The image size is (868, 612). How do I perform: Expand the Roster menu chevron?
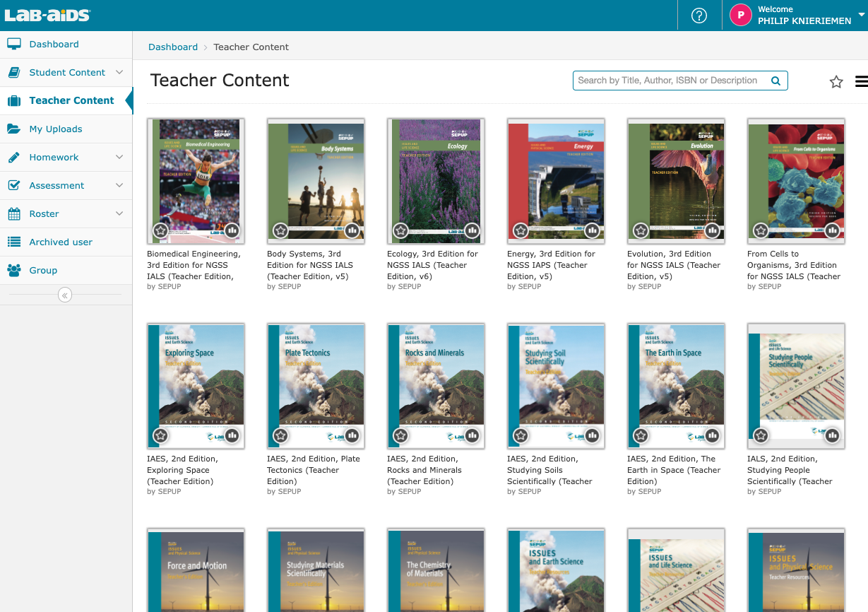tap(119, 213)
